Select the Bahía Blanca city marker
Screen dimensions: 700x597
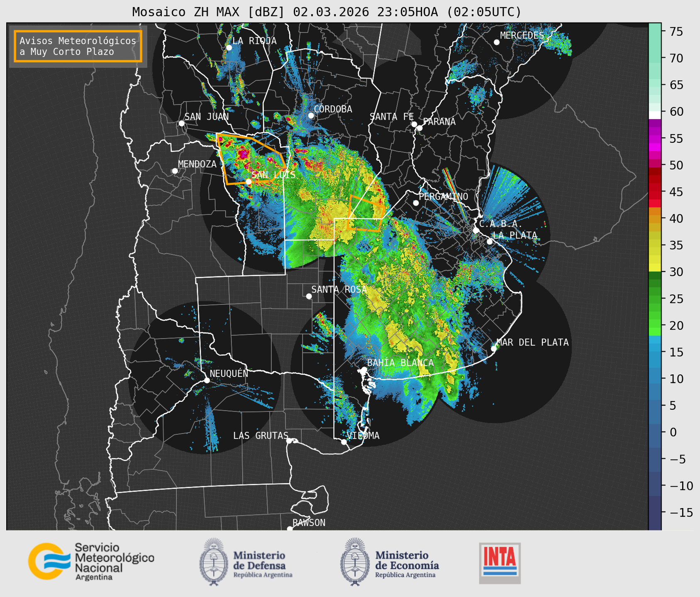coord(364,369)
